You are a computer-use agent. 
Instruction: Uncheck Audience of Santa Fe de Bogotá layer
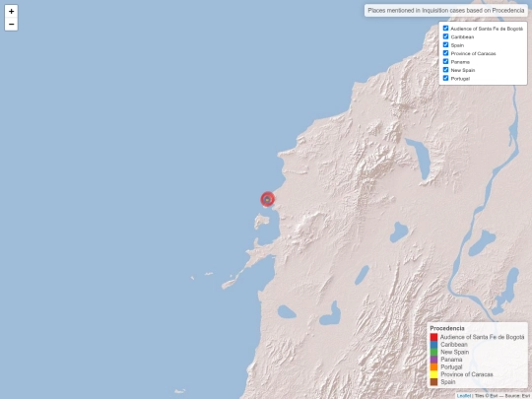coord(446,29)
